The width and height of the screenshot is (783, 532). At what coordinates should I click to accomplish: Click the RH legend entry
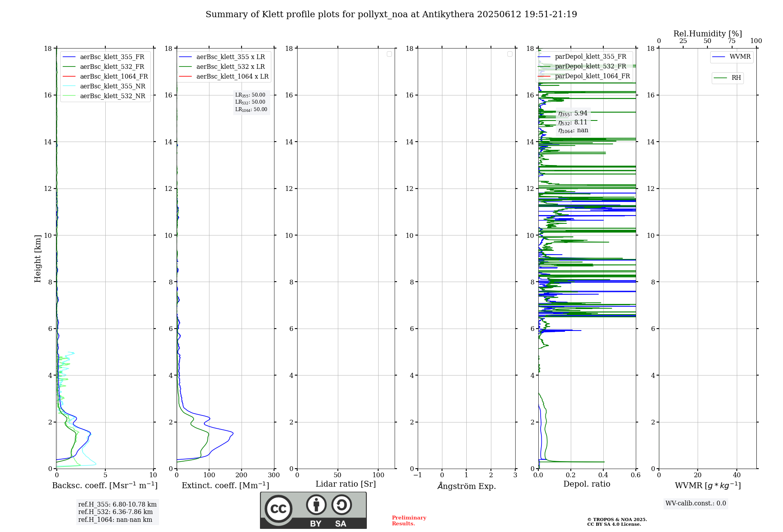727,78
